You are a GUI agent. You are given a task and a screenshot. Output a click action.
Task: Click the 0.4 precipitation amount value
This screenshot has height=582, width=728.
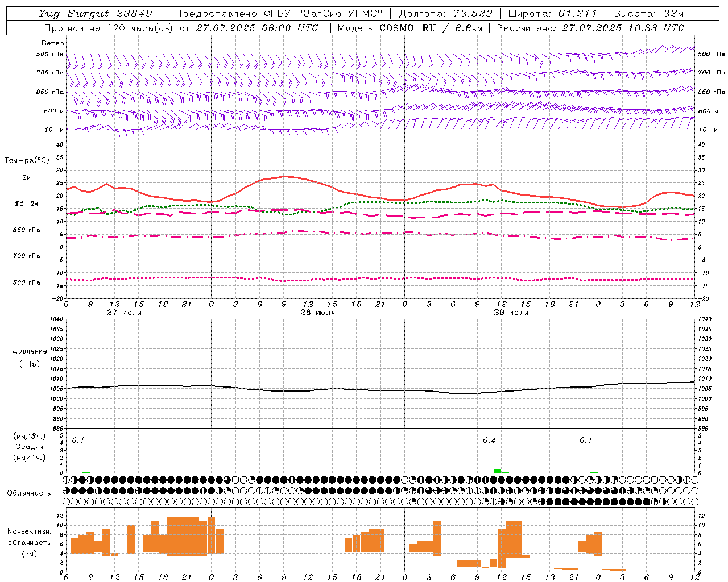[x=489, y=440]
